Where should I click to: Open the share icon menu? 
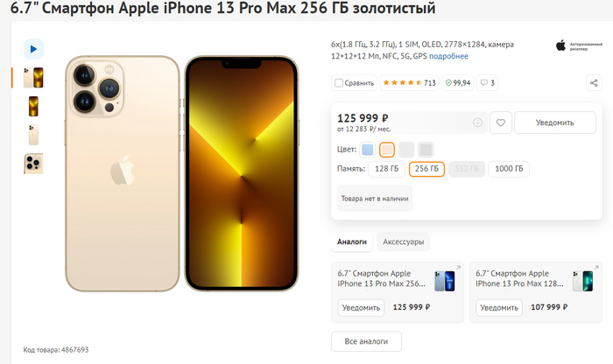(594, 83)
